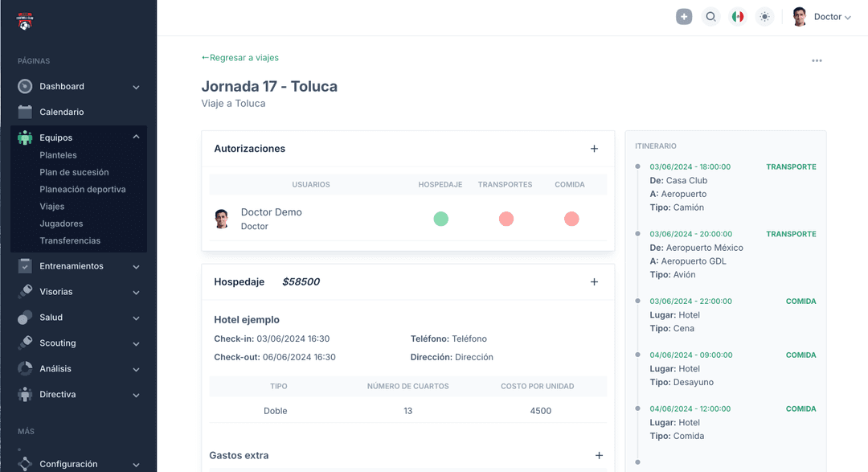Image resolution: width=868 pixels, height=472 pixels.
Task: Add extra expense with Gastos extra plus
Action: click(599, 456)
